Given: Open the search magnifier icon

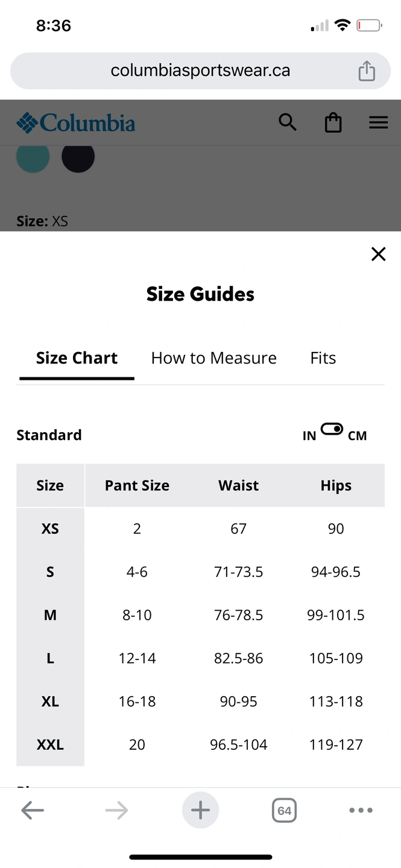Looking at the screenshot, I should 288,122.
